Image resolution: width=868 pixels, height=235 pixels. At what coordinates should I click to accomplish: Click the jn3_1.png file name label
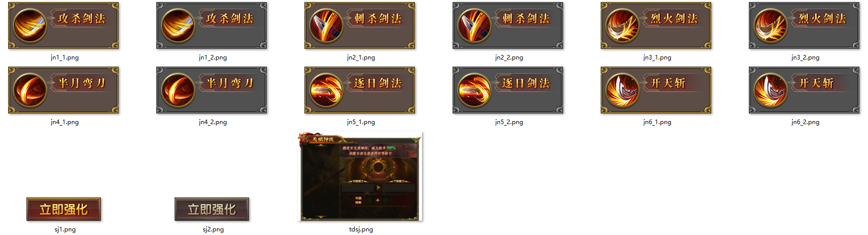(x=657, y=57)
